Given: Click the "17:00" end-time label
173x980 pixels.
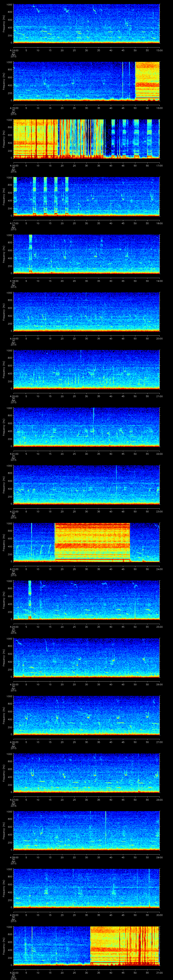Looking at the screenshot, I should 159,166.
